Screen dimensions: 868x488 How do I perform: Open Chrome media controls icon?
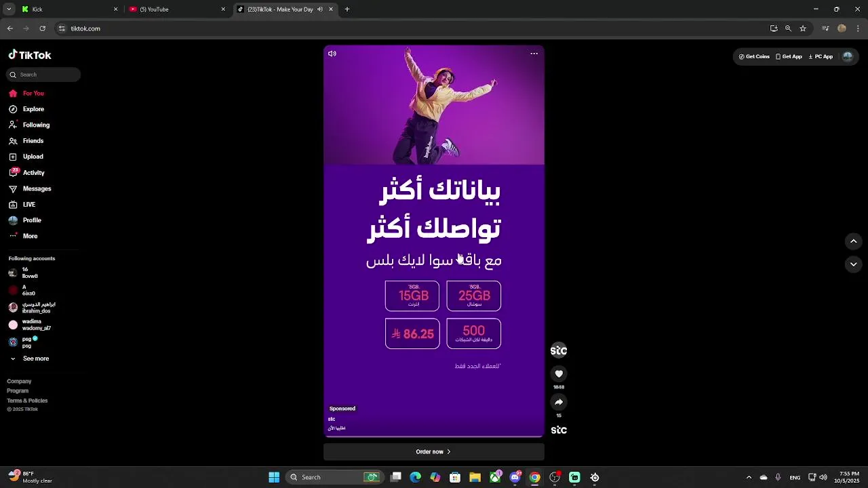pos(825,28)
